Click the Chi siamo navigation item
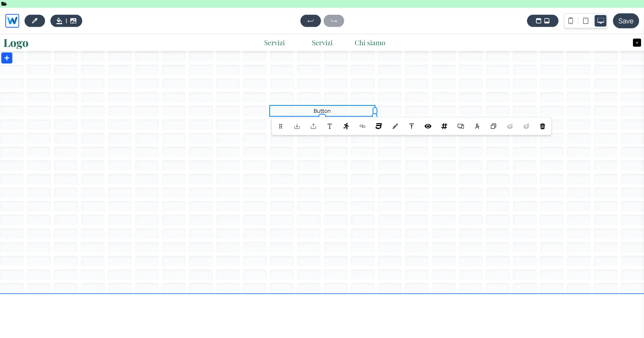 click(370, 43)
